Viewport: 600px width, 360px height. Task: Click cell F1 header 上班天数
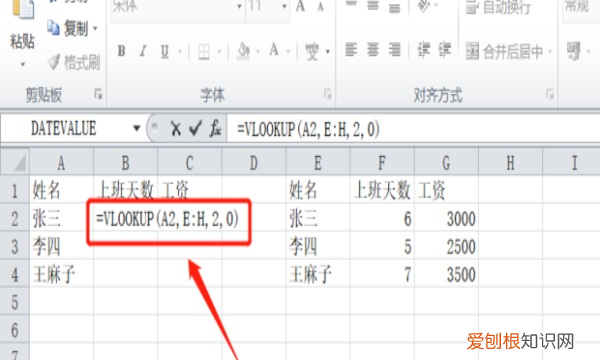click(382, 190)
